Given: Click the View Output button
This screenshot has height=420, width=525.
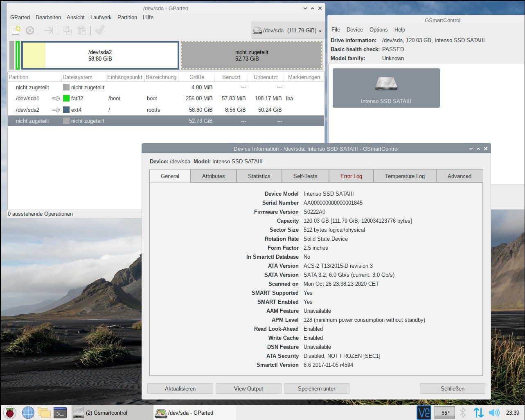Looking at the screenshot, I should 248,388.
